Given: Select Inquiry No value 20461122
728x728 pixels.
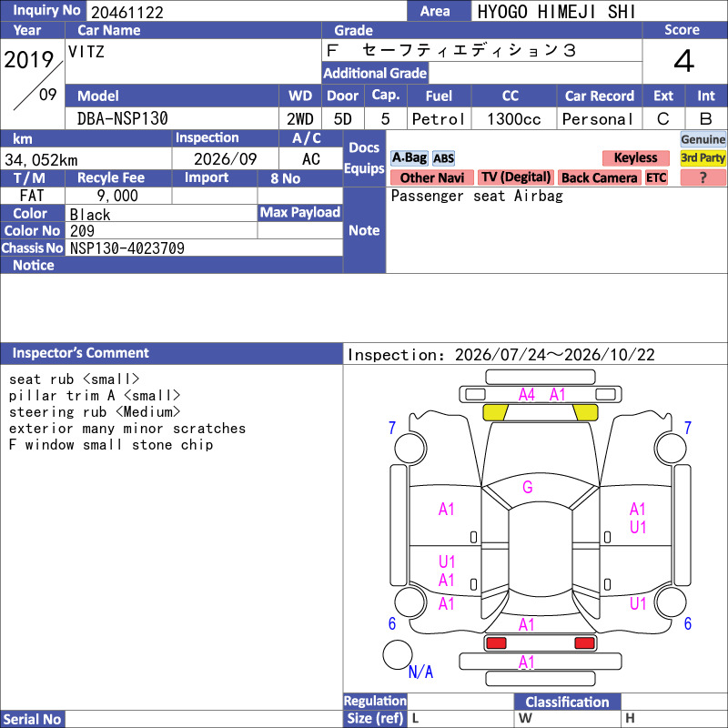Looking at the screenshot, I should (127, 13).
